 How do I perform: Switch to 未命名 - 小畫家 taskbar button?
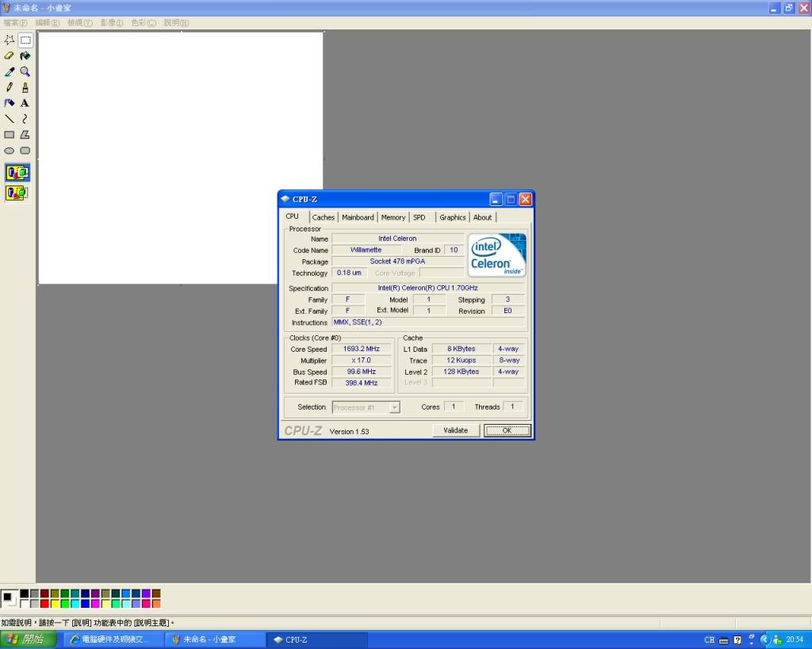tap(215, 639)
